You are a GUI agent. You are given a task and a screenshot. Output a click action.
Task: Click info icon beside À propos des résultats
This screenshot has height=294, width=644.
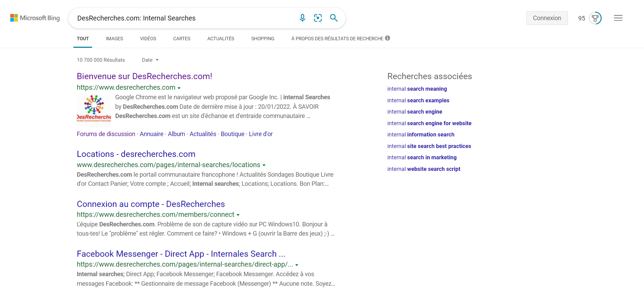coord(388,38)
